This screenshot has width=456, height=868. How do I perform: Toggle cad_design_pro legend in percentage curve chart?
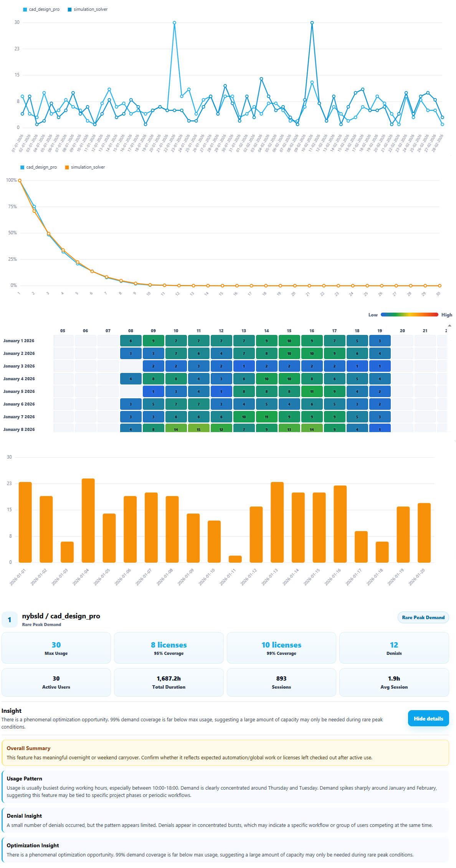click(39, 167)
